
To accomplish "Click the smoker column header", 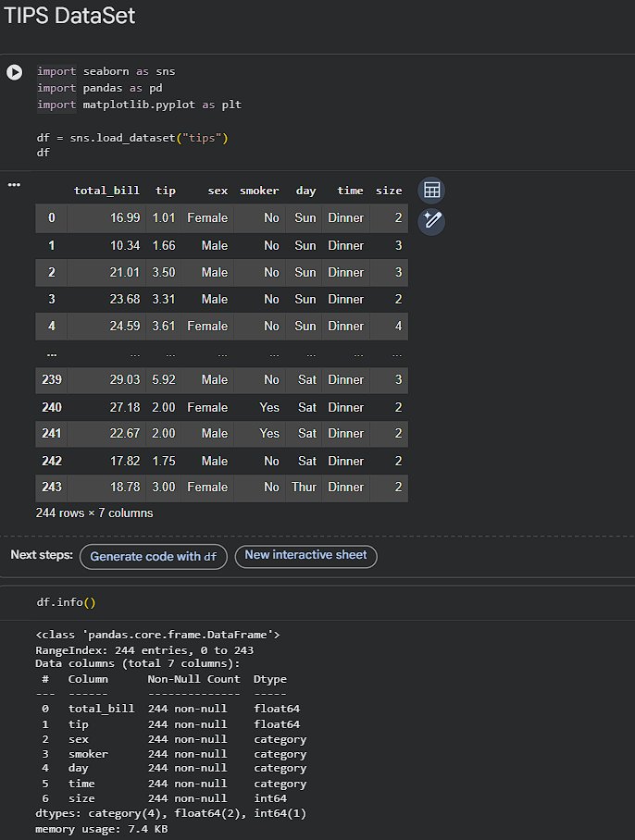I will point(259,191).
